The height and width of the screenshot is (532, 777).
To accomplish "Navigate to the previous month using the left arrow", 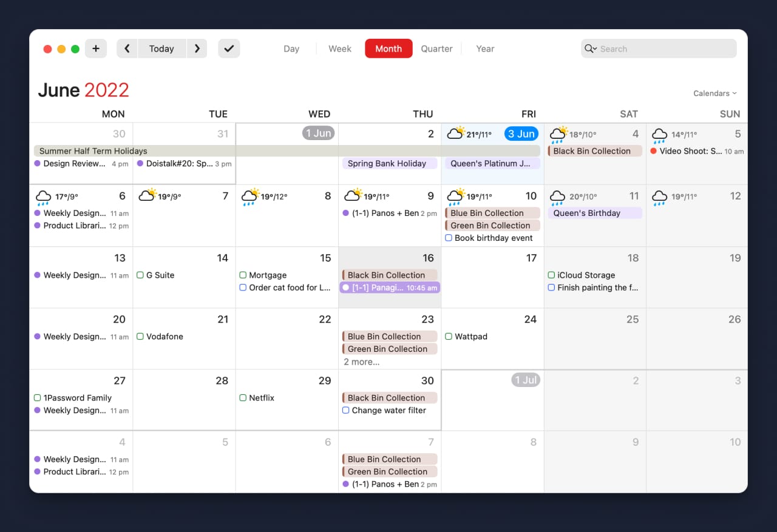I will pos(127,49).
